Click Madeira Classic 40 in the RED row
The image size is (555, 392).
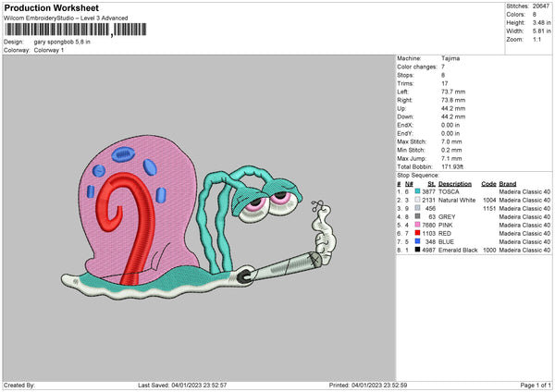tap(524, 233)
